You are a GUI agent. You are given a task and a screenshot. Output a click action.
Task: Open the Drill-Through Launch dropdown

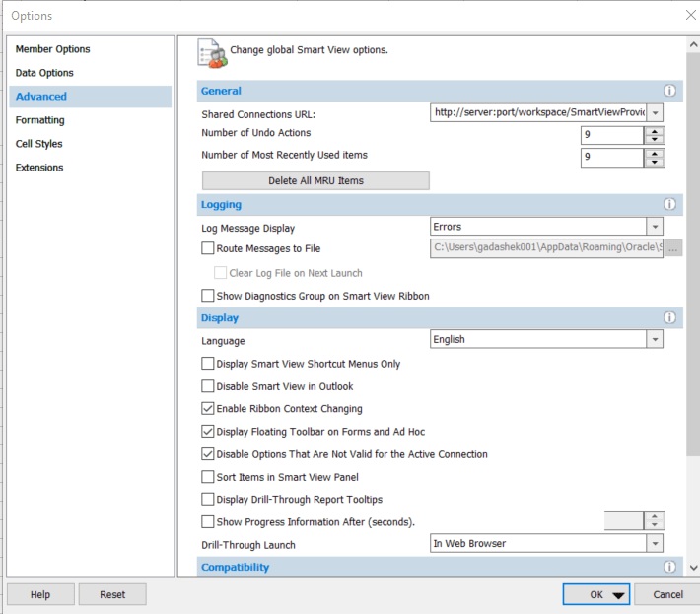point(654,544)
